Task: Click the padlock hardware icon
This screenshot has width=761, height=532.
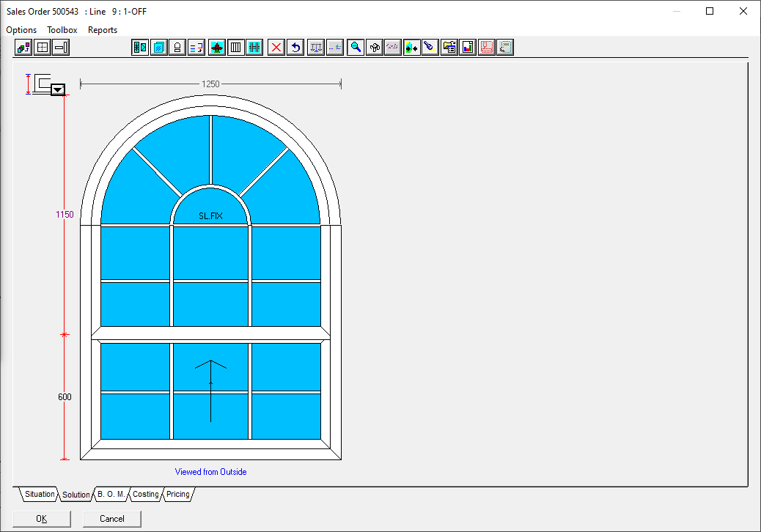Action: [x=177, y=48]
